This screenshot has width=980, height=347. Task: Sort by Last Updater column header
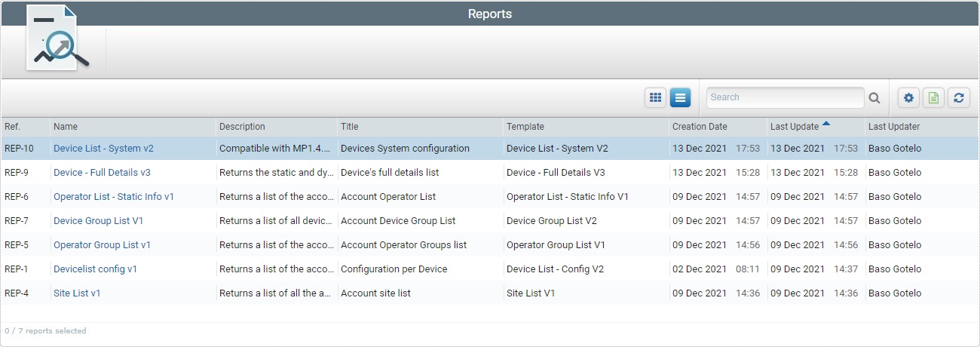[x=921, y=127]
